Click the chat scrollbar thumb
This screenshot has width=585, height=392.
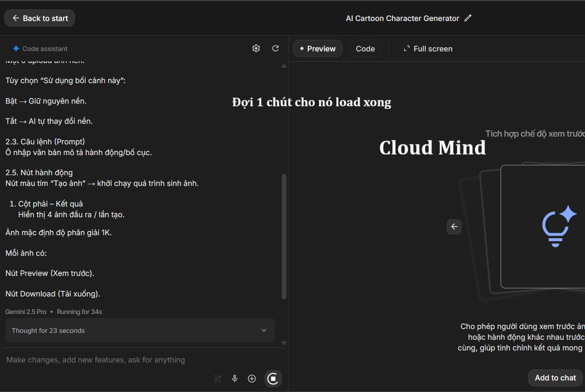pyautogui.click(x=284, y=236)
